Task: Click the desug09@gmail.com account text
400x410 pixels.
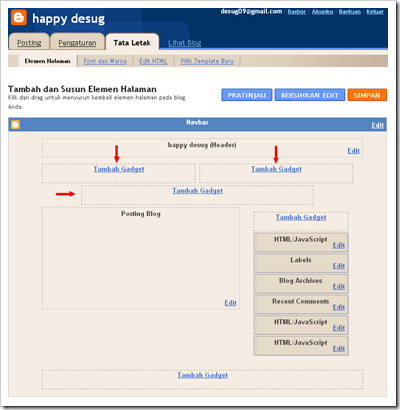Action: coord(251,11)
